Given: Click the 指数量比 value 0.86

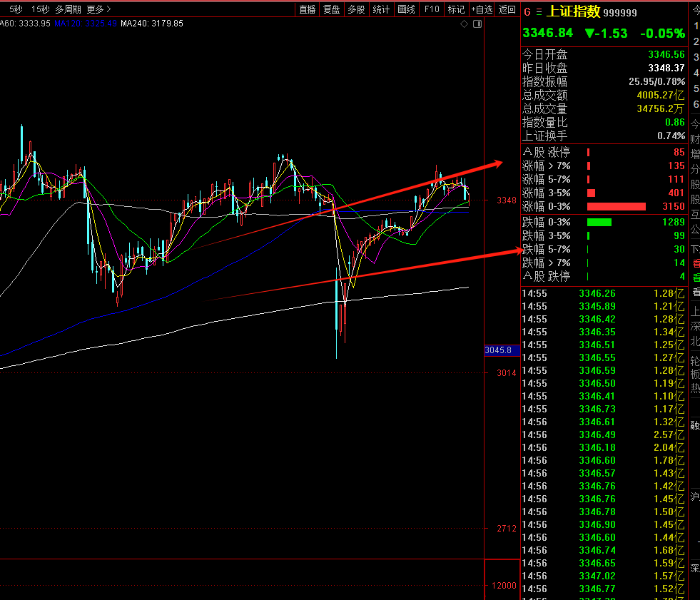Looking at the screenshot, I should [x=674, y=122].
